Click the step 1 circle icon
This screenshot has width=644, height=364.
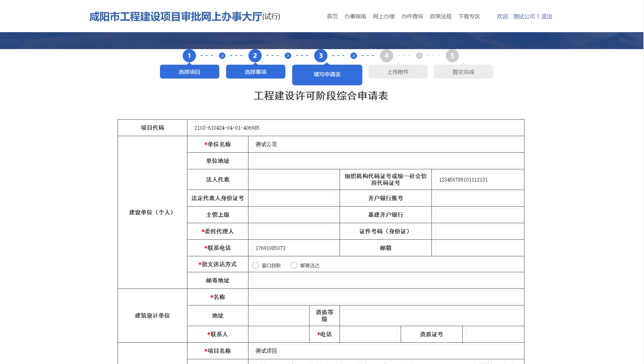point(189,56)
